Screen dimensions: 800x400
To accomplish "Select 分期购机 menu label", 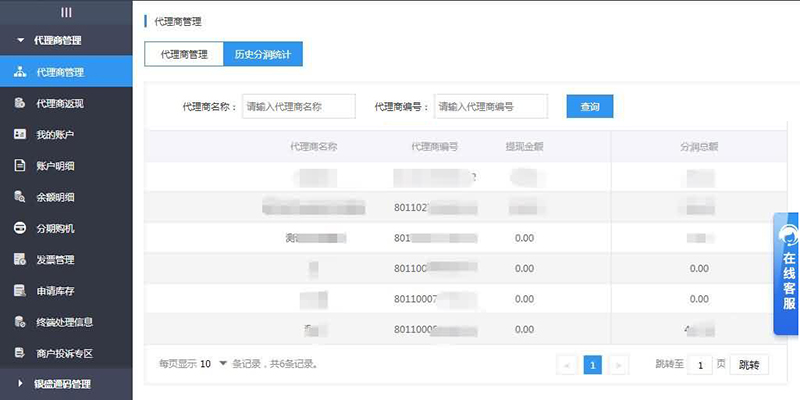I will click(x=55, y=229).
